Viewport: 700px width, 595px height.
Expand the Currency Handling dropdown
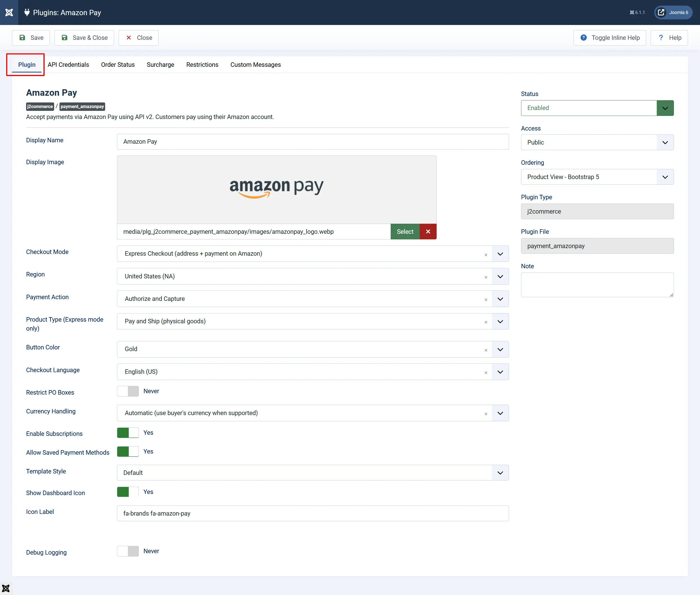click(x=500, y=413)
